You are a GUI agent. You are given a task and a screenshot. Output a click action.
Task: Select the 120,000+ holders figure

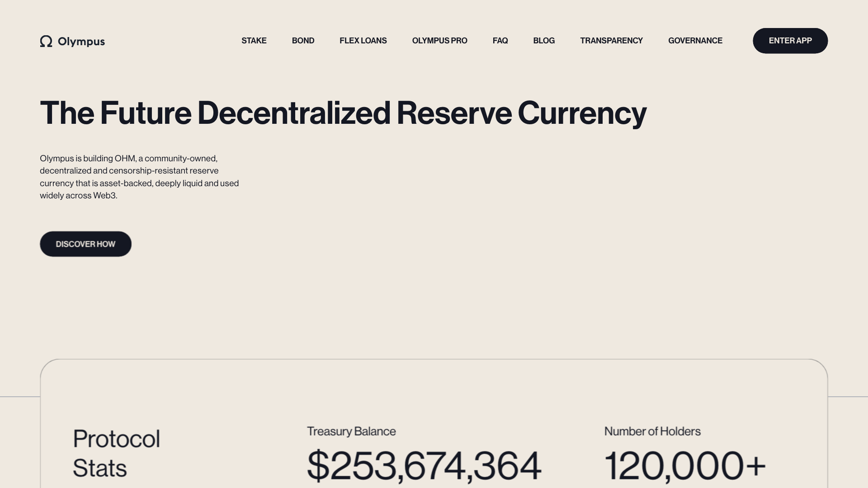coord(685,465)
